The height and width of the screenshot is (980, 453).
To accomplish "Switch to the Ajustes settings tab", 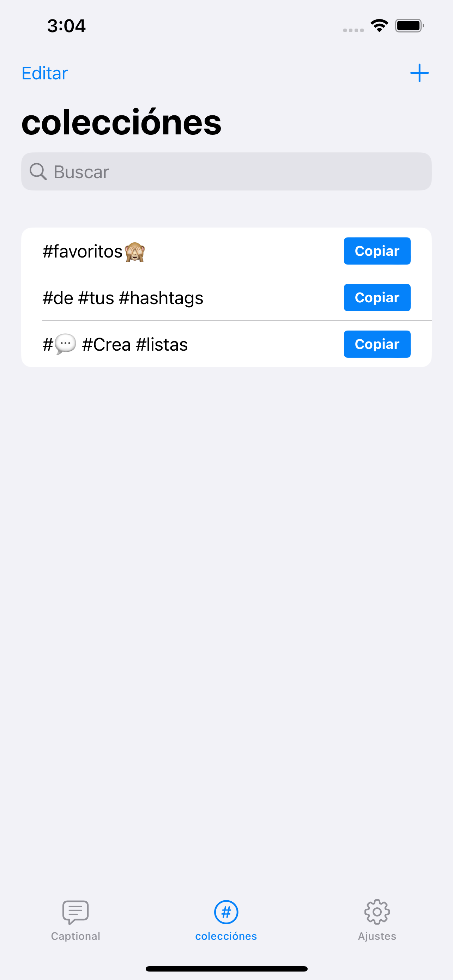I will point(377,920).
